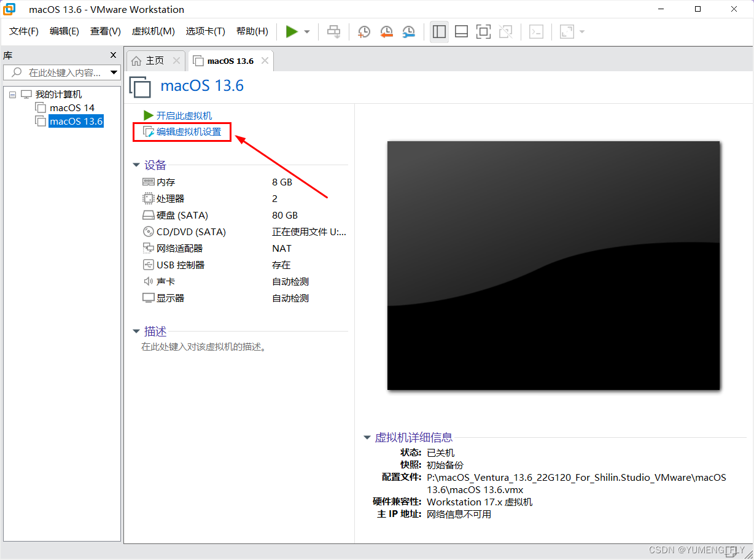
Task: Collapse the 设备 section
Action: tap(136, 165)
